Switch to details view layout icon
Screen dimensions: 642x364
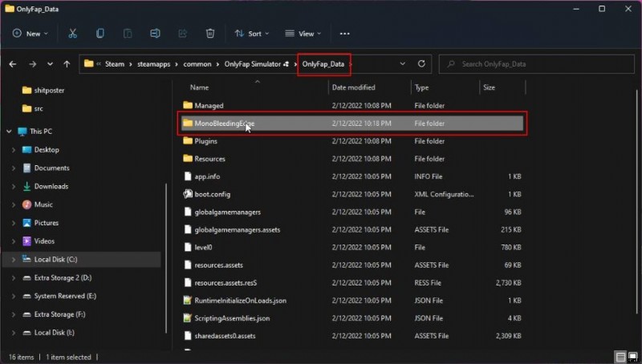pos(620,357)
